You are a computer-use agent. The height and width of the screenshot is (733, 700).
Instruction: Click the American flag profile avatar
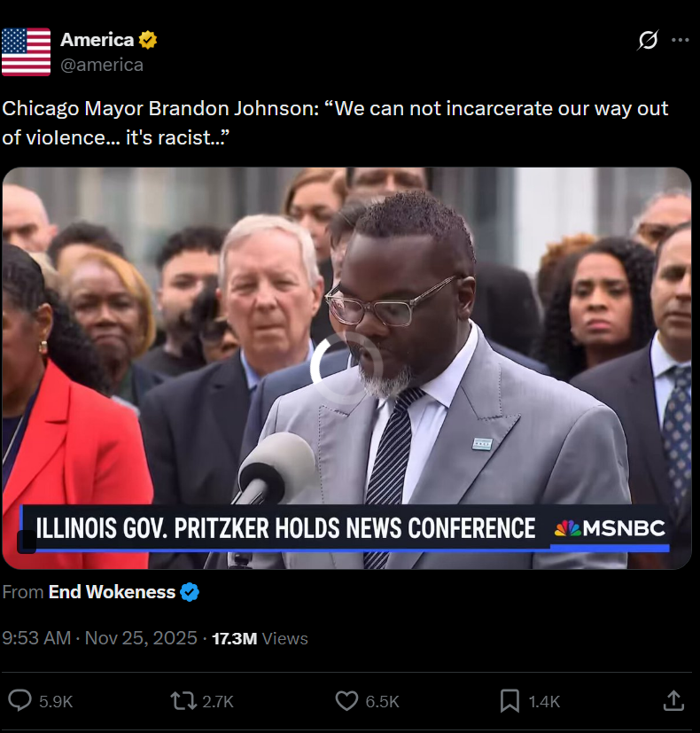click(x=27, y=51)
